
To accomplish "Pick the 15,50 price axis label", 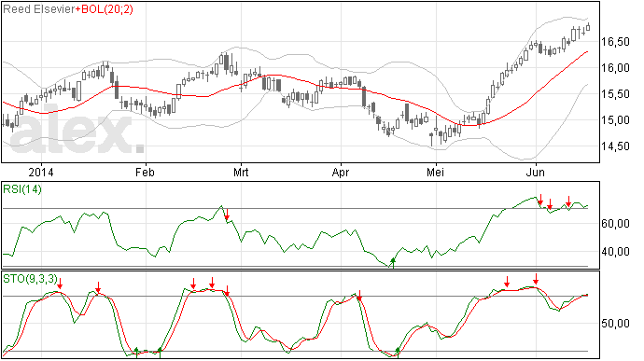I will (x=615, y=94).
